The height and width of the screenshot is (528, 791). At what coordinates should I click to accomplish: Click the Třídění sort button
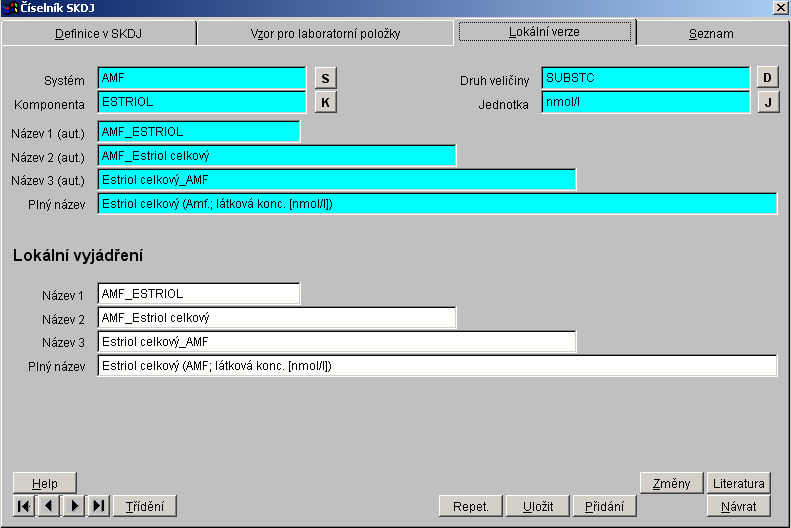tap(145, 506)
